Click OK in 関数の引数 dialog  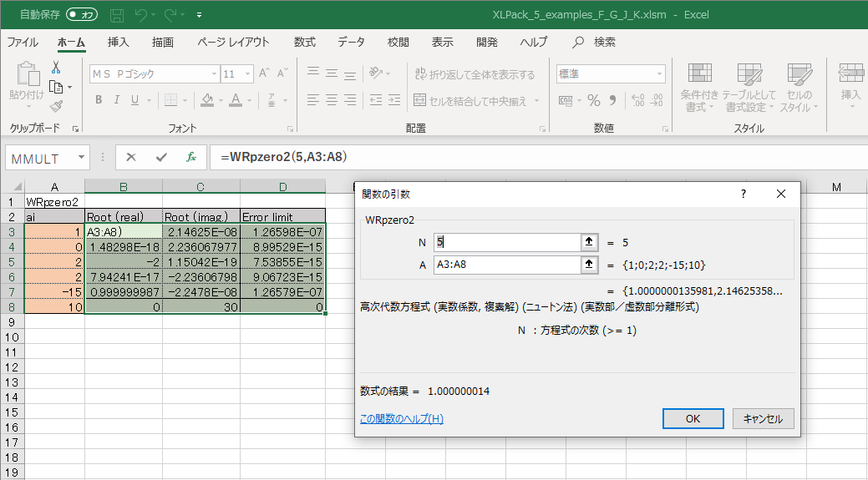pyautogui.click(x=693, y=418)
